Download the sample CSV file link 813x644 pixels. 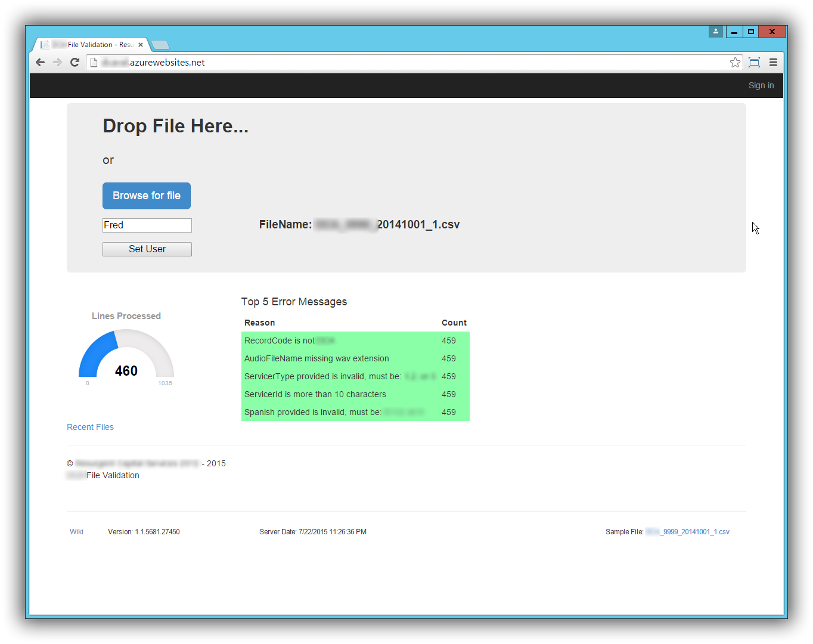[687, 532]
